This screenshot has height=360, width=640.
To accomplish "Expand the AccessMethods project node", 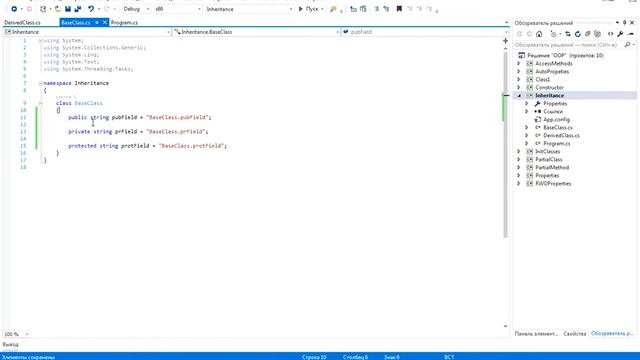I will [x=519, y=64].
